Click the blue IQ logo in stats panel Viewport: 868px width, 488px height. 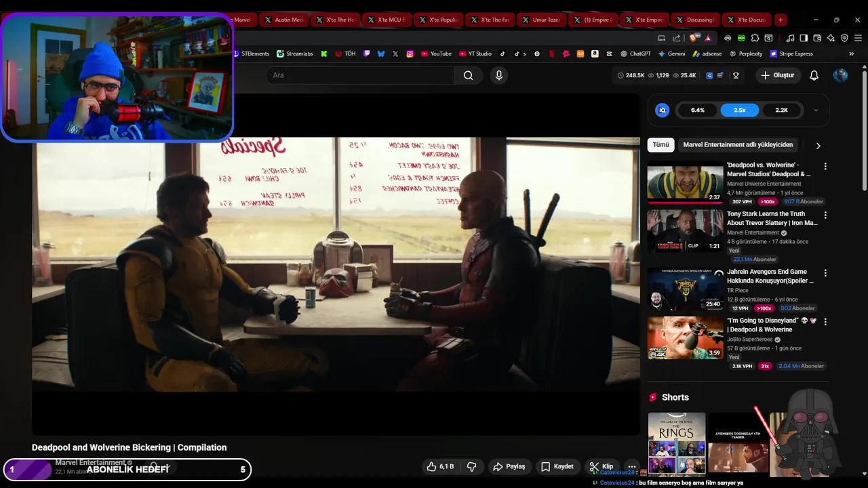[663, 110]
